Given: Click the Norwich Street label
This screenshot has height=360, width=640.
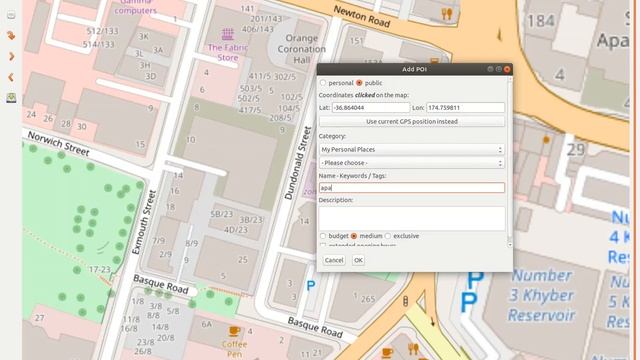Looking at the screenshot, I should click(x=58, y=144).
